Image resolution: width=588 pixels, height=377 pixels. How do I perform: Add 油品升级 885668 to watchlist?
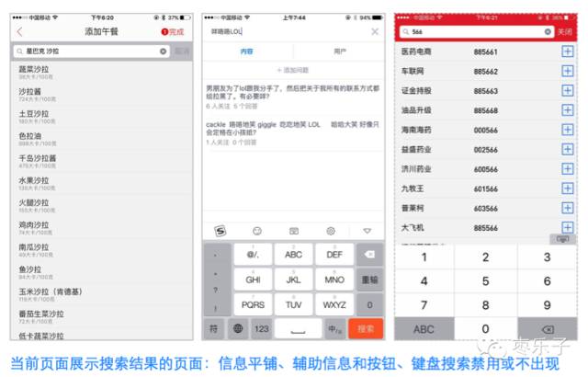pos(568,110)
